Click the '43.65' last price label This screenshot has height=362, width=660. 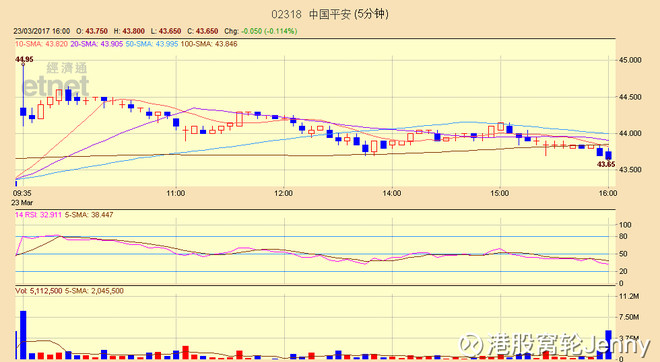[x=606, y=164]
